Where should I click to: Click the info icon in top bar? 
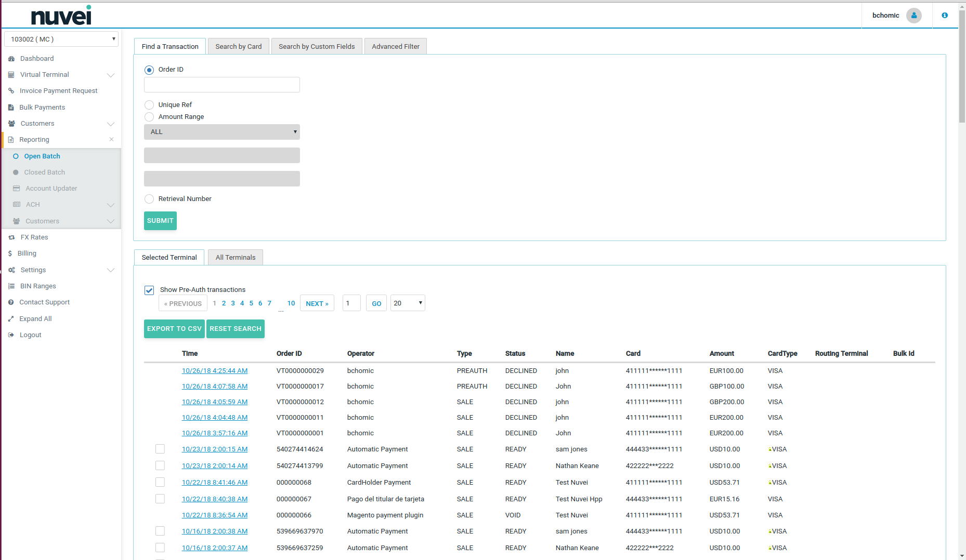point(945,16)
